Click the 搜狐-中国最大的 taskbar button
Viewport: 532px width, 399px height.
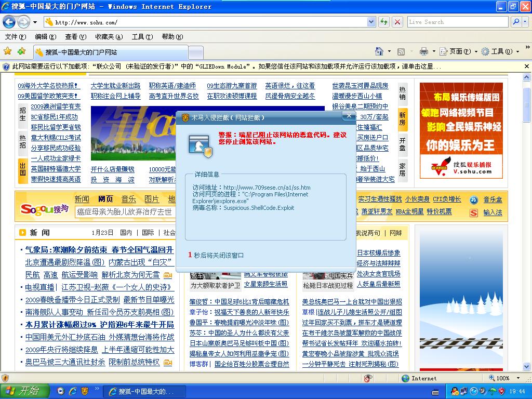coord(144,392)
